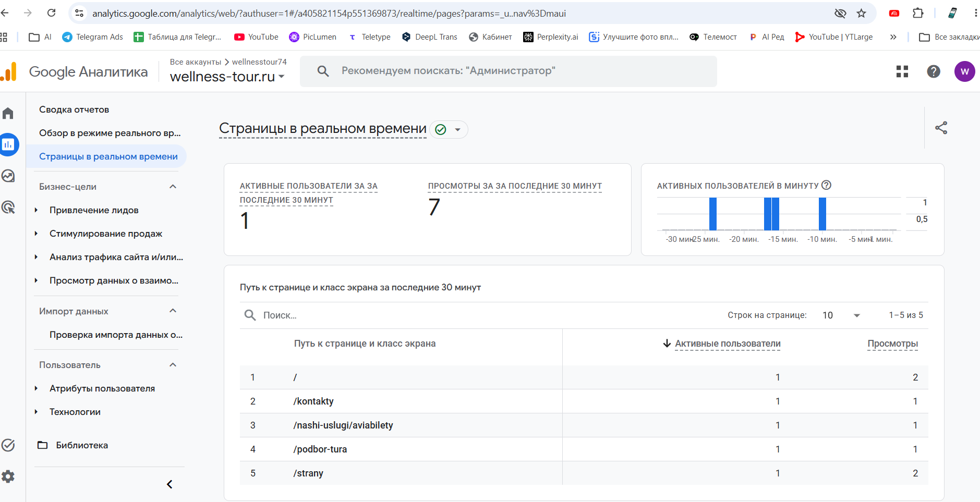Open the Home icon in left rail

click(x=8, y=113)
